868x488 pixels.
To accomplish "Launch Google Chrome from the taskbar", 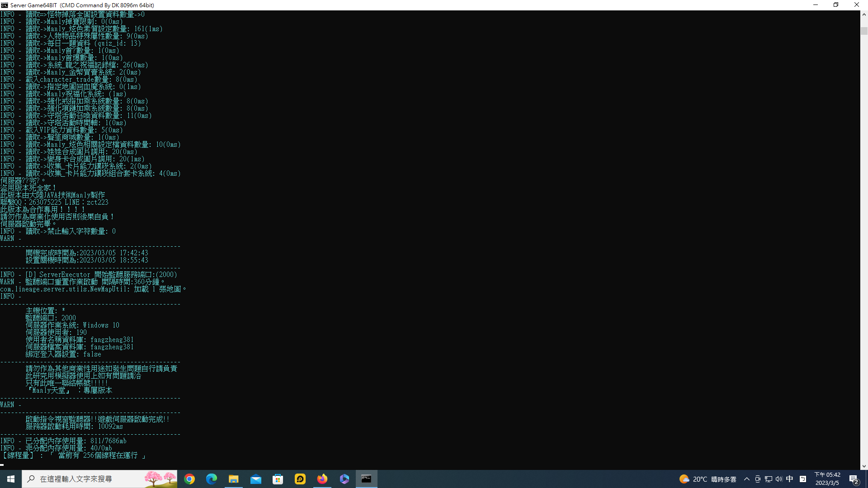I will [189, 479].
